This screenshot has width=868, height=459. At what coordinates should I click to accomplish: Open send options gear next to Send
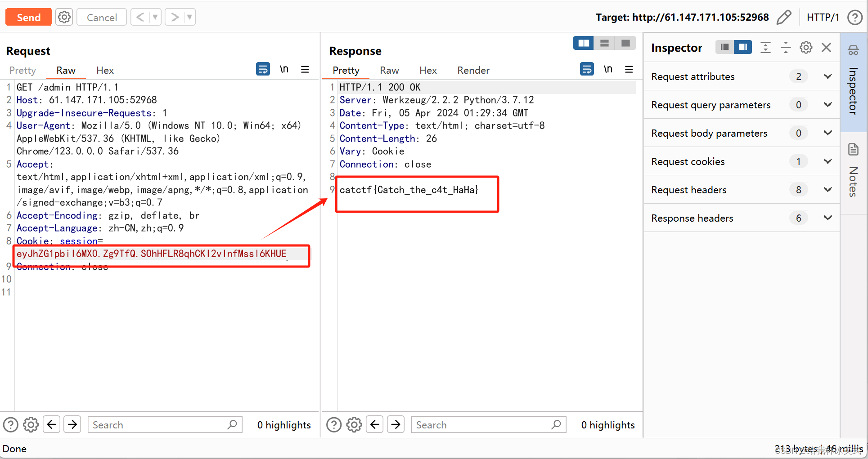click(64, 18)
